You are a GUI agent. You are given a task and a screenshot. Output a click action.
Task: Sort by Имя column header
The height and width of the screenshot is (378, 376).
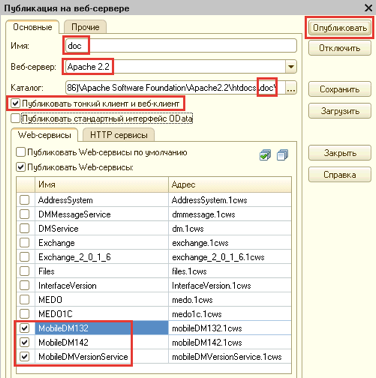coord(102,184)
